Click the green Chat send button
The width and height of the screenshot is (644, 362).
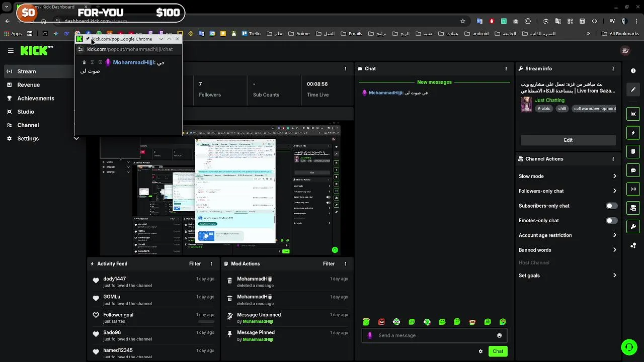pos(498,351)
